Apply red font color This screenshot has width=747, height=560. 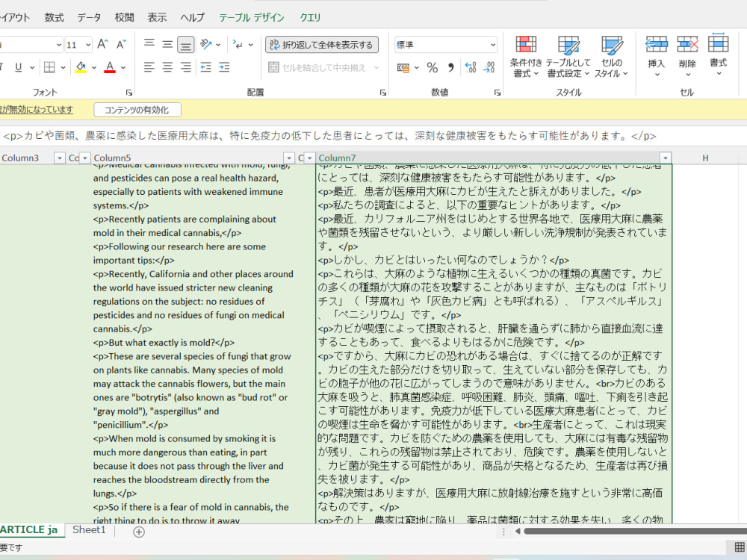click(x=110, y=67)
